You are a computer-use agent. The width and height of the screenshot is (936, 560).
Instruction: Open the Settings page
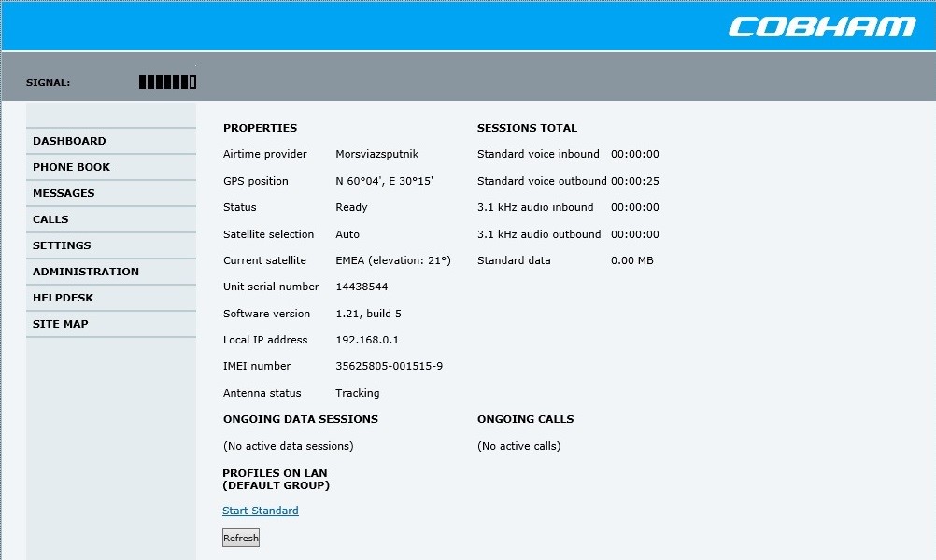[62, 245]
